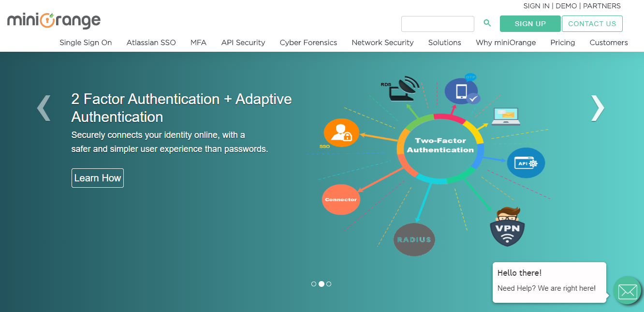Viewport: 644px width, 312px height.
Task: Click 'Need Help? We are right here!' text
Action: pyautogui.click(x=546, y=288)
